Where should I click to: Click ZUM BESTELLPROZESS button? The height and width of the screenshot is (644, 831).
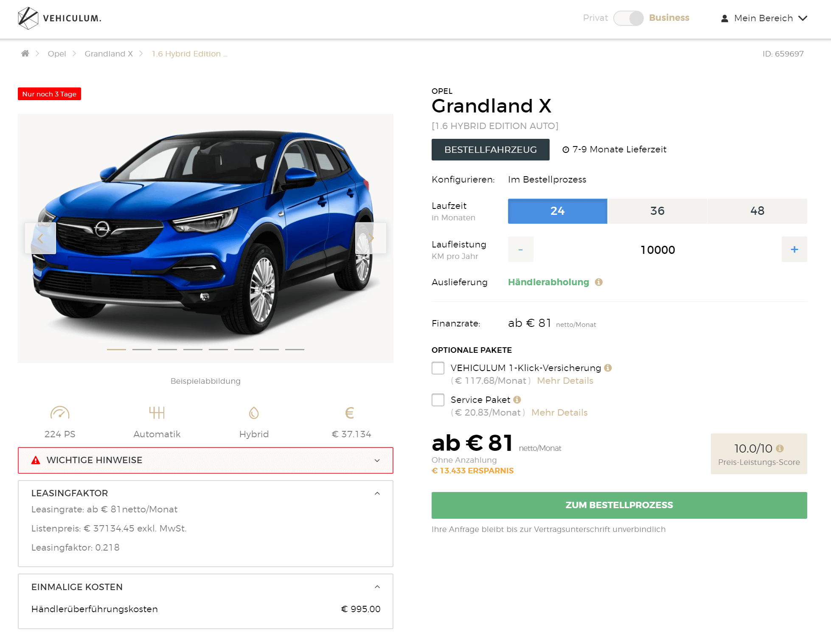(x=619, y=505)
